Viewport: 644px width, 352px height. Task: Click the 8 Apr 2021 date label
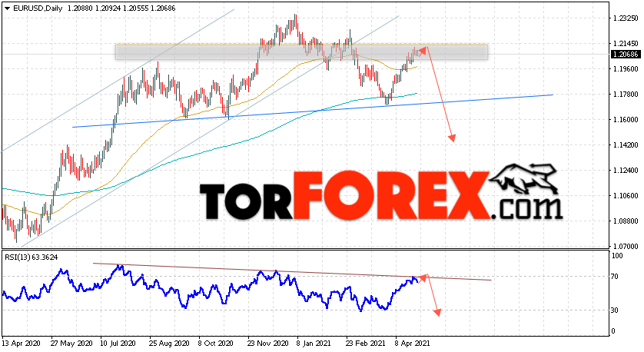(x=413, y=343)
